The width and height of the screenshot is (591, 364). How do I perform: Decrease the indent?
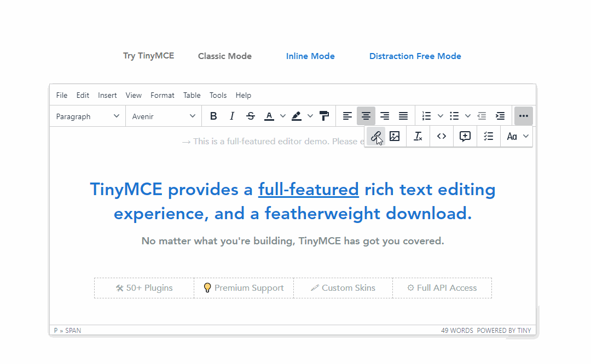[x=482, y=116]
